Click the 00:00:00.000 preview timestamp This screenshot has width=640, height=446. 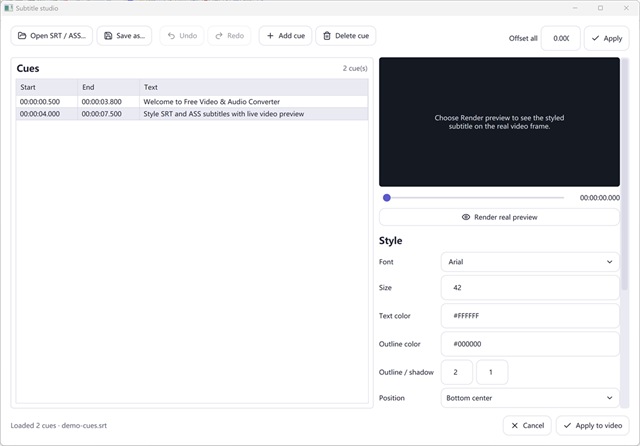tap(600, 198)
